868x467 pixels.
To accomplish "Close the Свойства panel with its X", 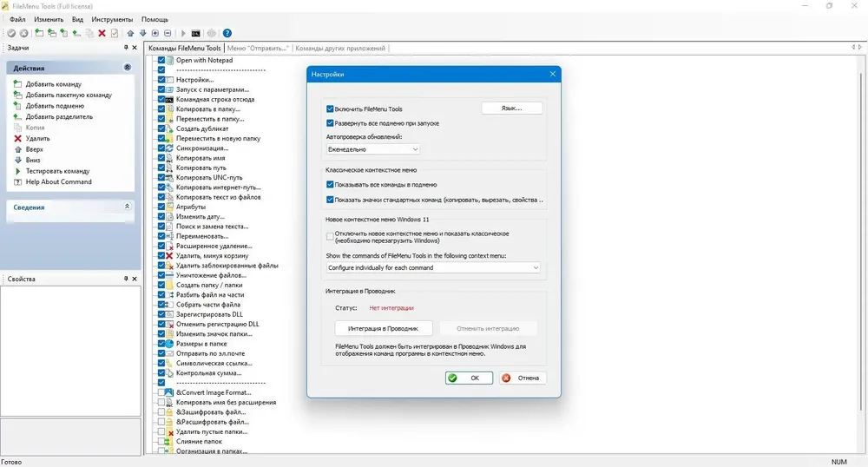I will (x=135, y=279).
